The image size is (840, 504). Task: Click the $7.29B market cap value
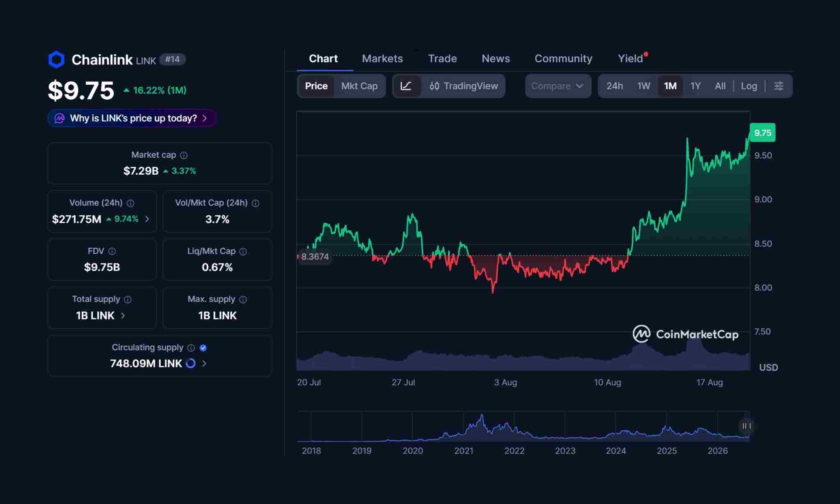pyautogui.click(x=141, y=171)
